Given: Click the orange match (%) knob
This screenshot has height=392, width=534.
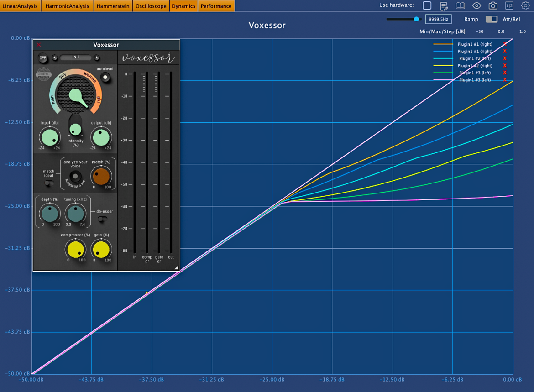Looking at the screenshot, I should 101,177.
